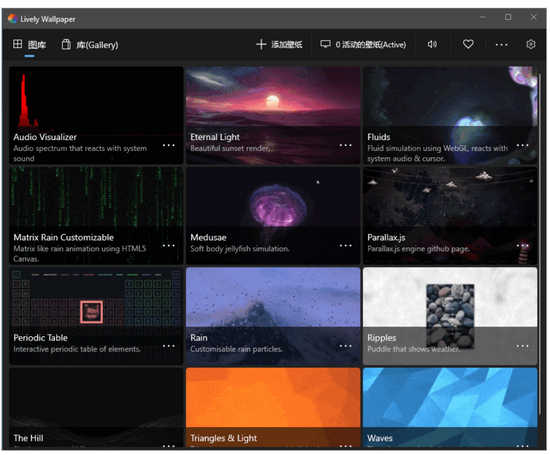Open options menu for Periodic Table
Screen dimensions: 550x455
[x=169, y=346]
